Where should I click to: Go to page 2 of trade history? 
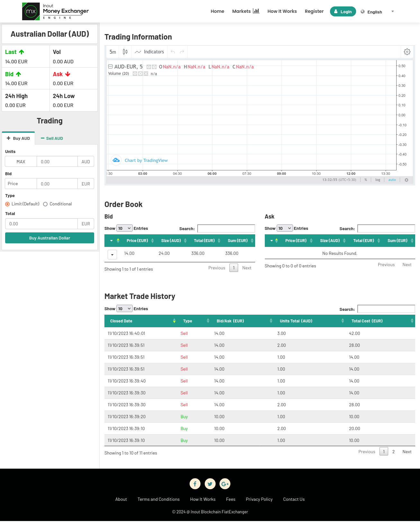pos(393,452)
